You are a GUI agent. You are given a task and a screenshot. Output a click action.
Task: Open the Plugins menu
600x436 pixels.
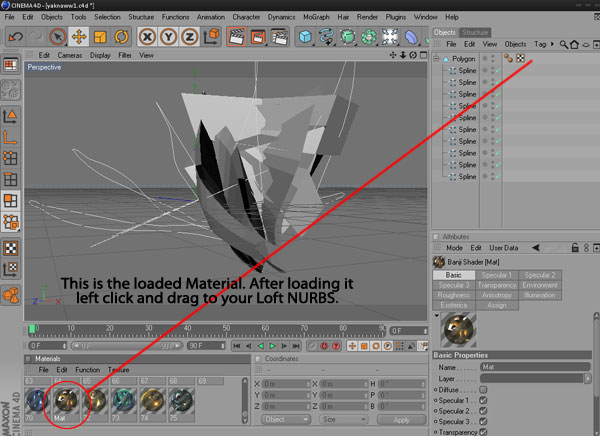(x=396, y=17)
